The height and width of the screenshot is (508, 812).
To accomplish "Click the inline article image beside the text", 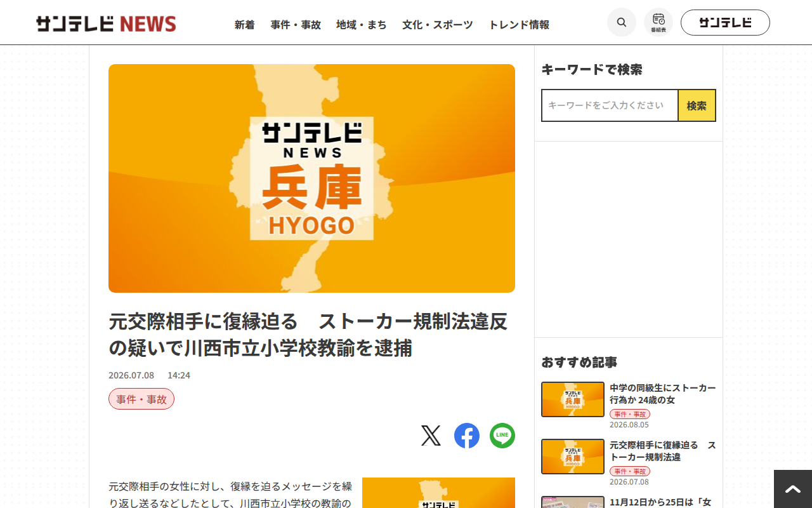I will (x=438, y=493).
